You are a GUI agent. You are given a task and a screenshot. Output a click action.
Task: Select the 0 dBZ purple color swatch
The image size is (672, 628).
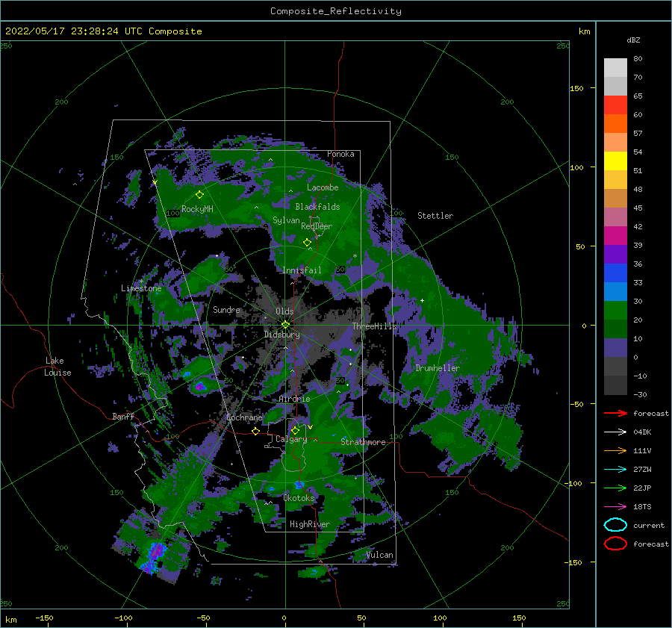point(615,347)
